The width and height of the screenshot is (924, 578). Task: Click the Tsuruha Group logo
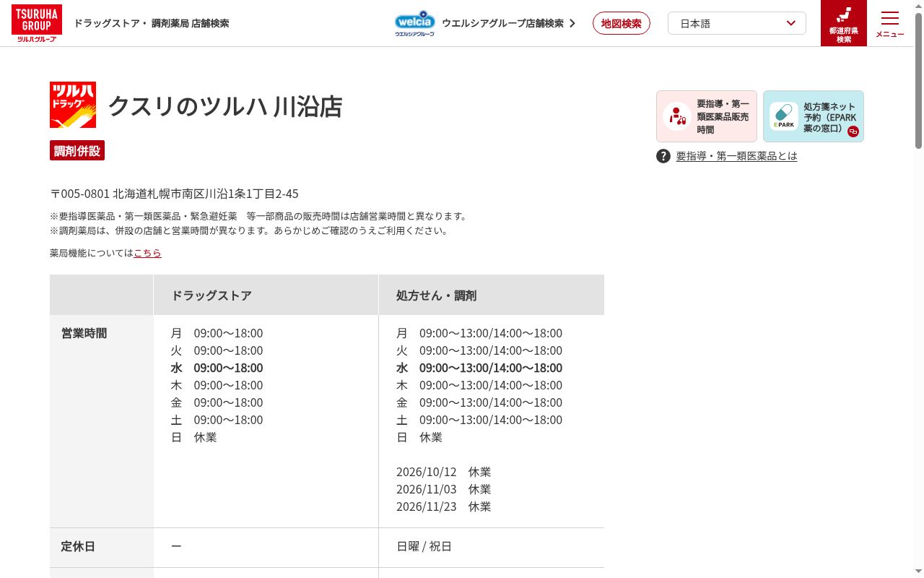tap(37, 23)
